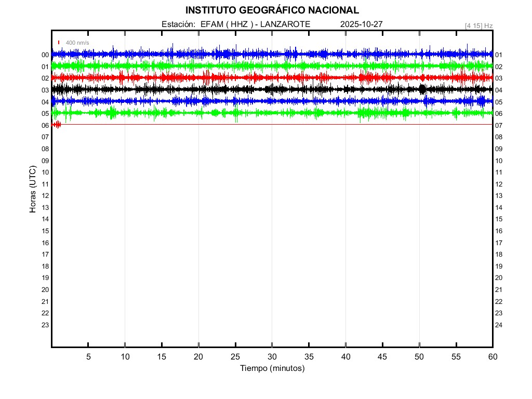532x399 pixels.
Task: Click the date 2025-10-27 in header
Action: tap(361, 24)
